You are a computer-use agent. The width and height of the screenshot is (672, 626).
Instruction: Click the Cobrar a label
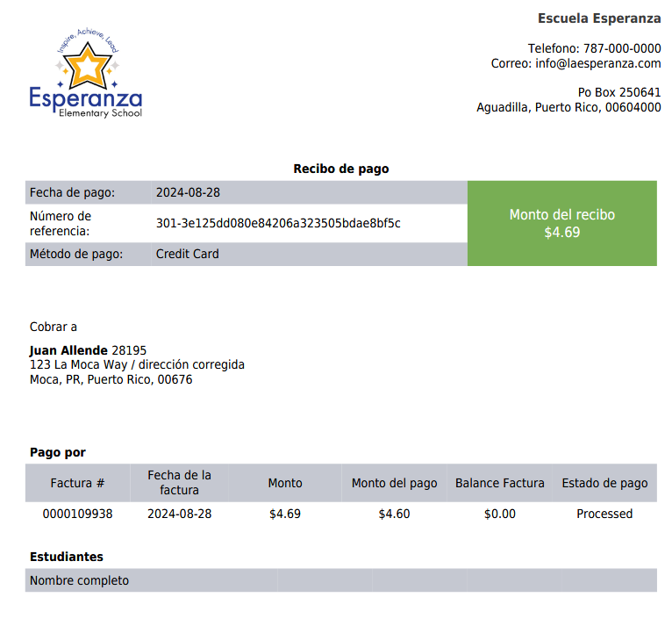(x=54, y=327)
